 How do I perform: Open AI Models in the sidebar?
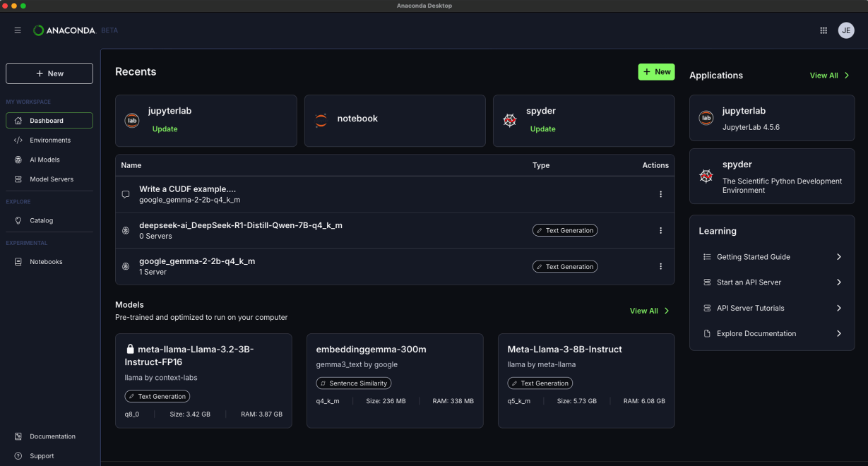click(x=44, y=160)
